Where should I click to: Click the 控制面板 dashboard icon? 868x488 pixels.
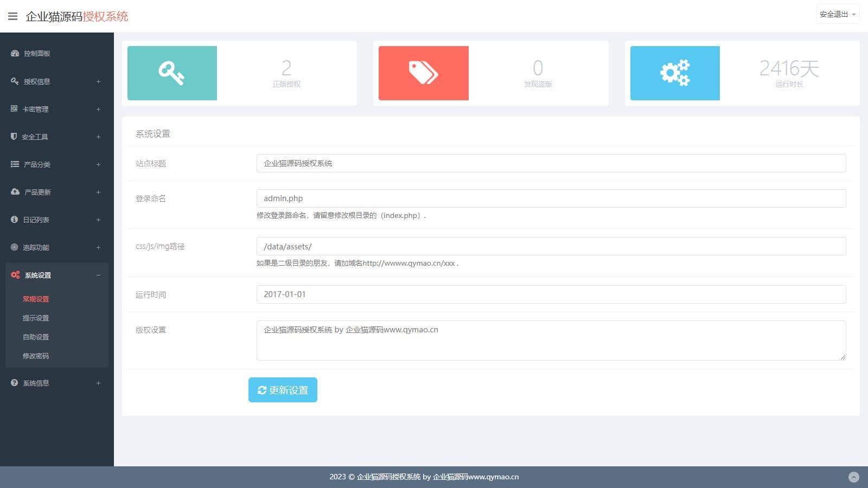pyautogui.click(x=15, y=53)
